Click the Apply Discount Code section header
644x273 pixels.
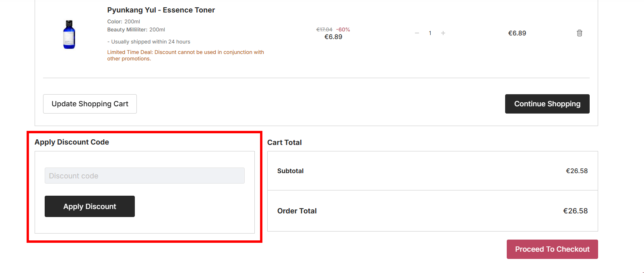click(x=72, y=142)
